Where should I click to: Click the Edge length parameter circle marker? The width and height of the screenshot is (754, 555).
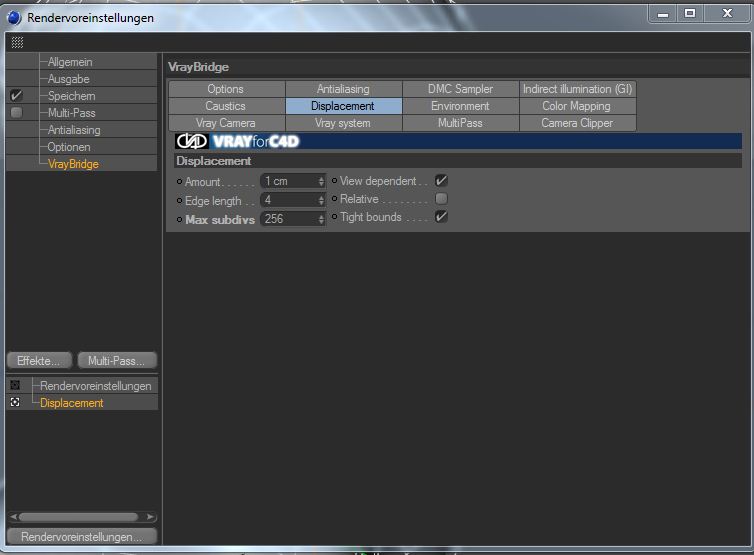click(179, 201)
